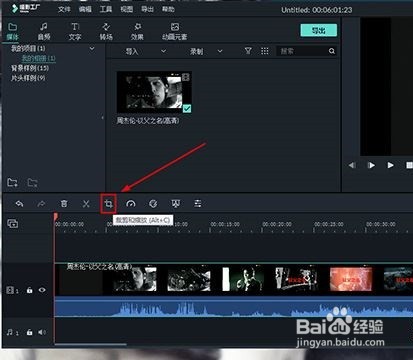The width and height of the screenshot is (413, 360).
Task: Click the 喵影工厂 app logo
Action: coord(25,8)
